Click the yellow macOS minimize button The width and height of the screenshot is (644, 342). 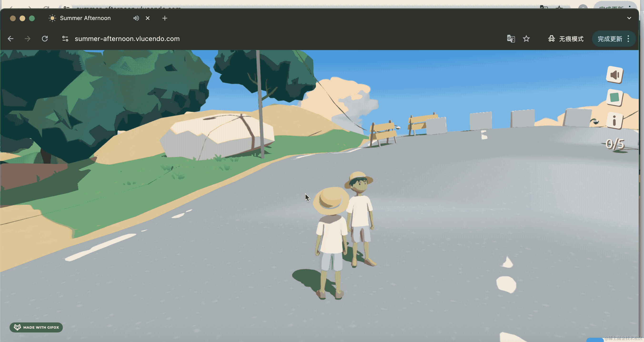pos(22,18)
